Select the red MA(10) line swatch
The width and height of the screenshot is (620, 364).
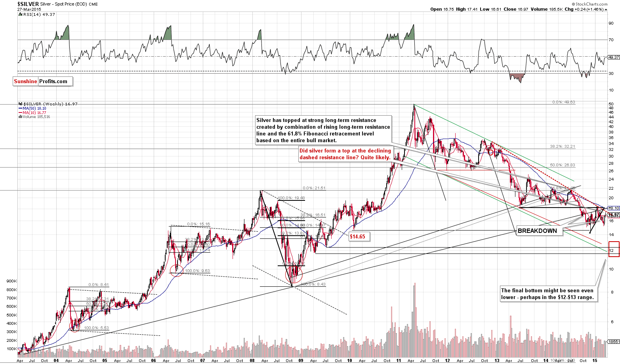tap(19, 113)
